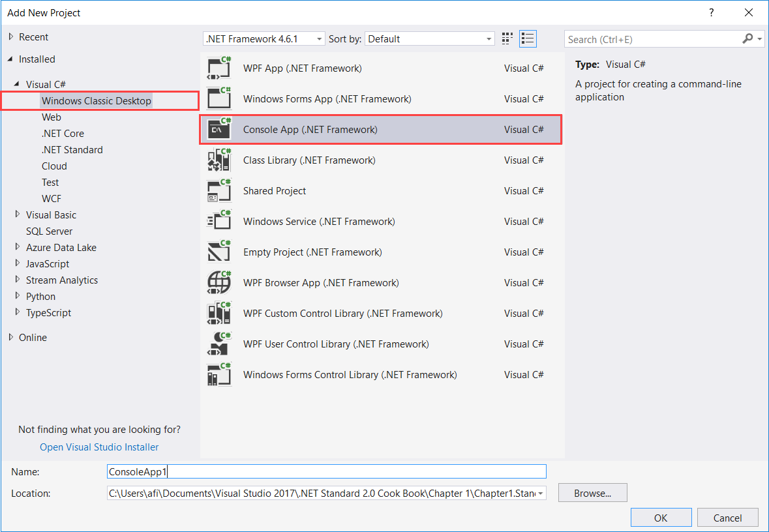Click the Windows Forms Control Library icon
This screenshot has width=769, height=532.
click(219, 375)
